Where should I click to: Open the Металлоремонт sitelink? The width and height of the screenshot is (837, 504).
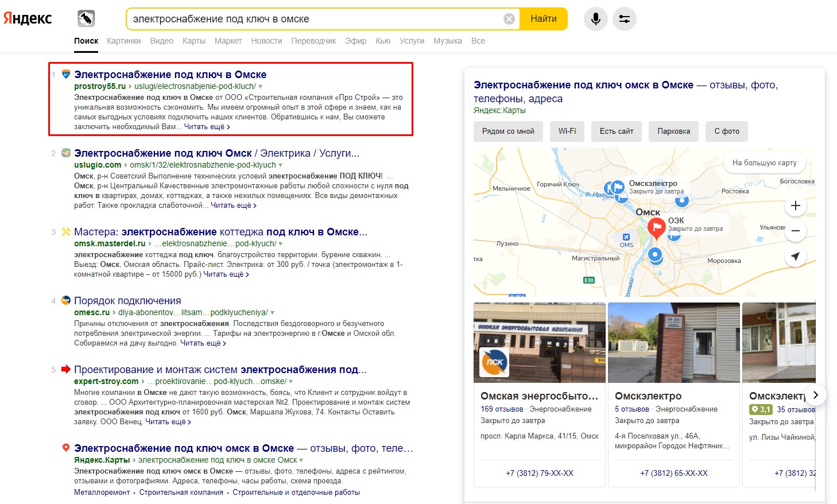pyautogui.click(x=102, y=493)
